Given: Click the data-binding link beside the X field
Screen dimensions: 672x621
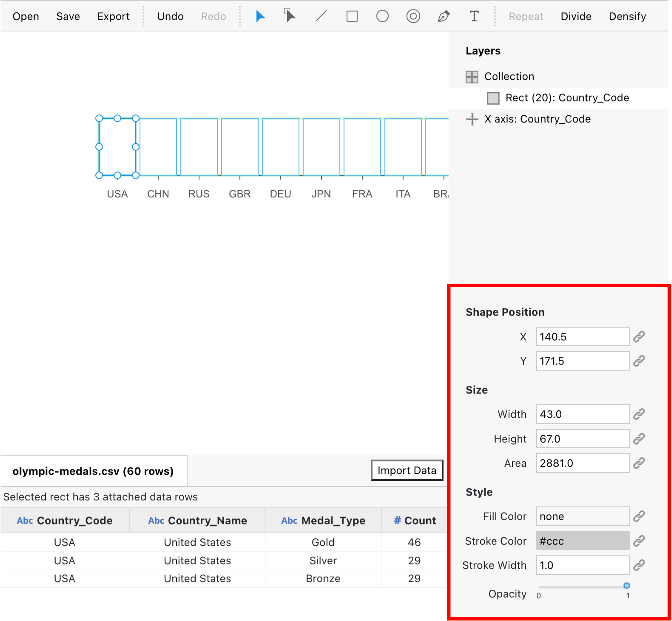Looking at the screenshot, I should click(x=639, y=336).
